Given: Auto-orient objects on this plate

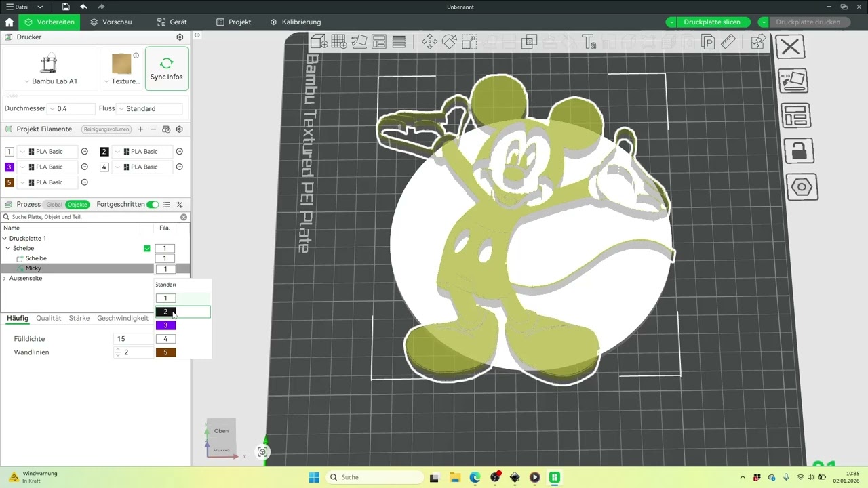Looking at the screenshot, I should [793, 81].
